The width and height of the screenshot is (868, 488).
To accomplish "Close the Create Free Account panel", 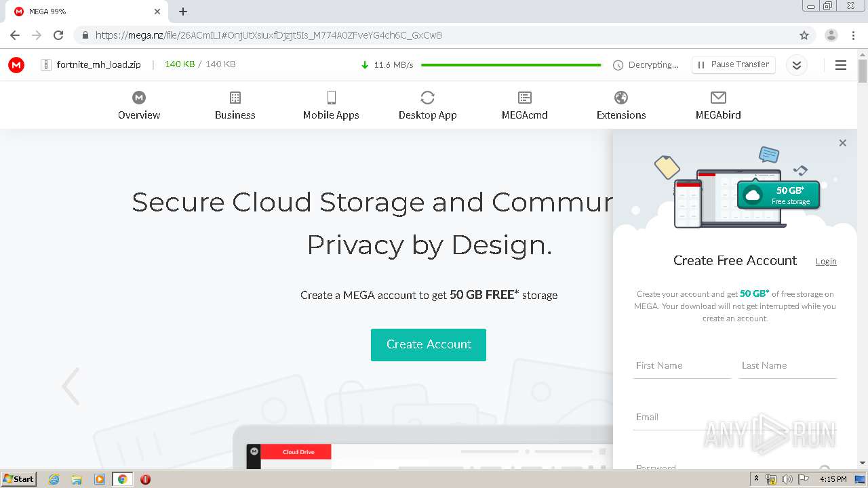I will 842,143.
